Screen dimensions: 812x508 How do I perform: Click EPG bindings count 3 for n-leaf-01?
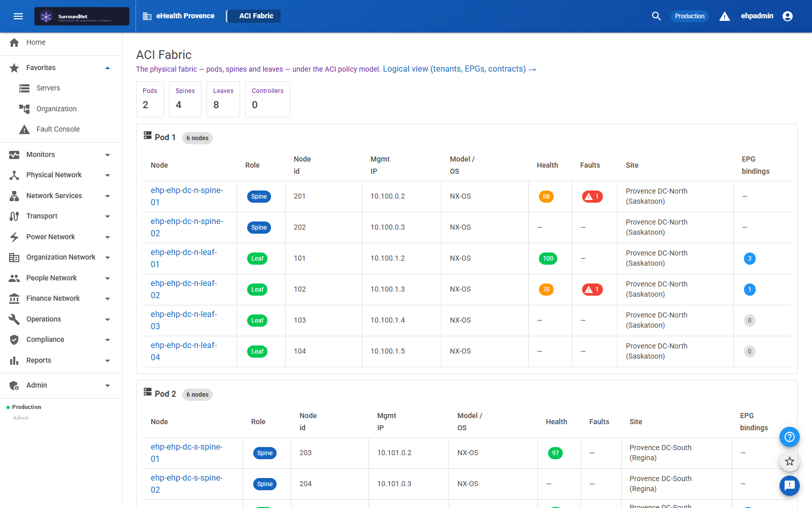tap(750, 259)
